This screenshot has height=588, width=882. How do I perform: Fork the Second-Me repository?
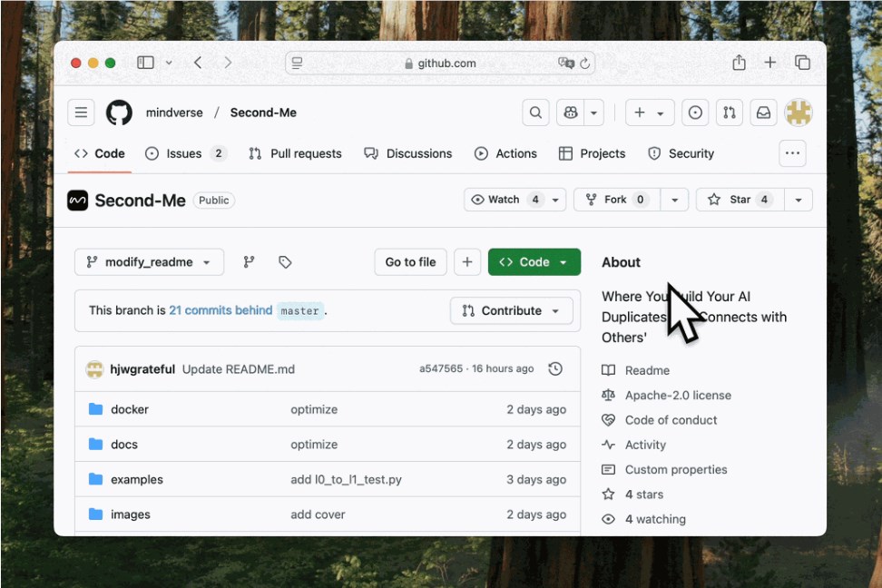click(x=617, y=200)
